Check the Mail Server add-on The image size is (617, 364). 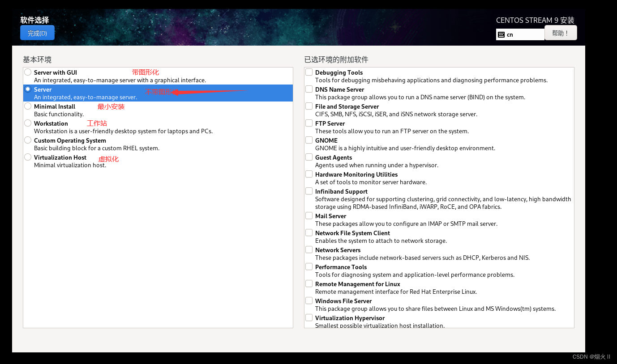pos(308,215)
